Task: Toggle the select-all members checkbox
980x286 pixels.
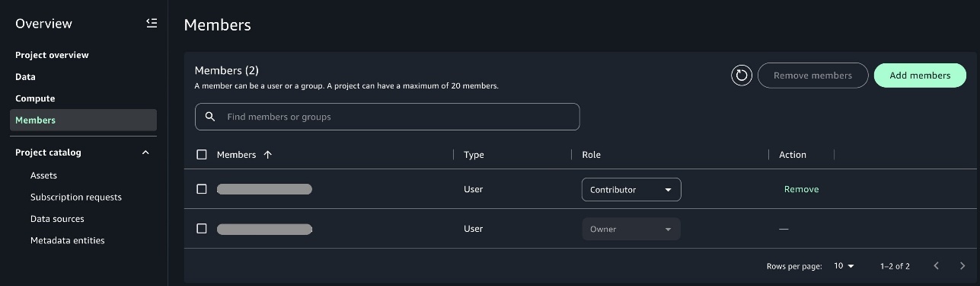Action: click(x=202, y=155)
